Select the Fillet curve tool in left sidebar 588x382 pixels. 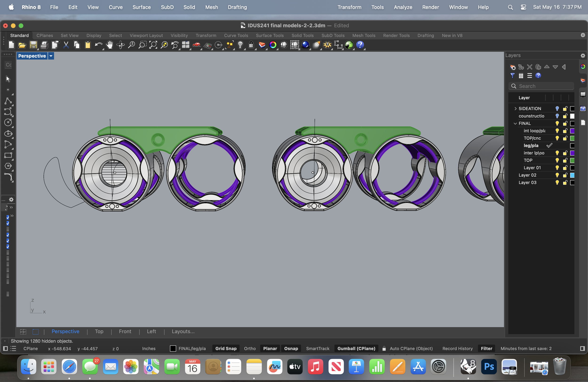(x=8, y=177)
